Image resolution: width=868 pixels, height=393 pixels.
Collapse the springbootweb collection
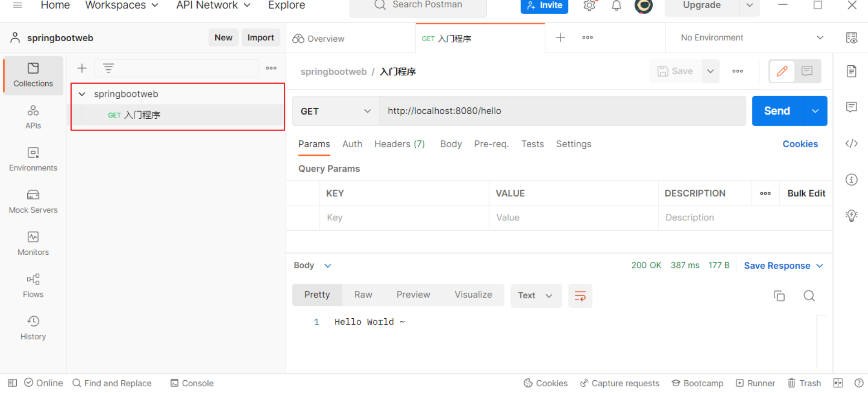pyautogui.click(x=82, y=94)
